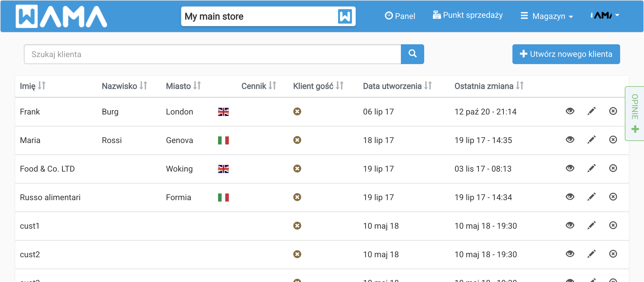View cust1 customer details
644x282 pixels.
[570, 225]
